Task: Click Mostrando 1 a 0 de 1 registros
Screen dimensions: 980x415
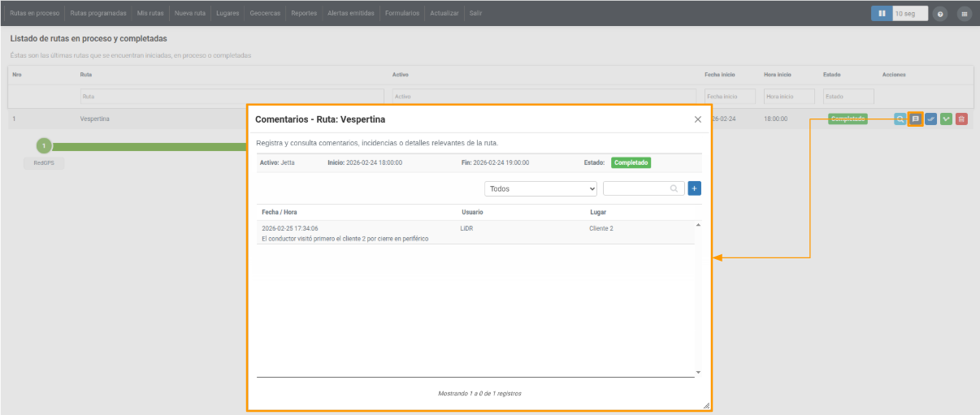Action: pyautogui.click(x=479, y=393)
